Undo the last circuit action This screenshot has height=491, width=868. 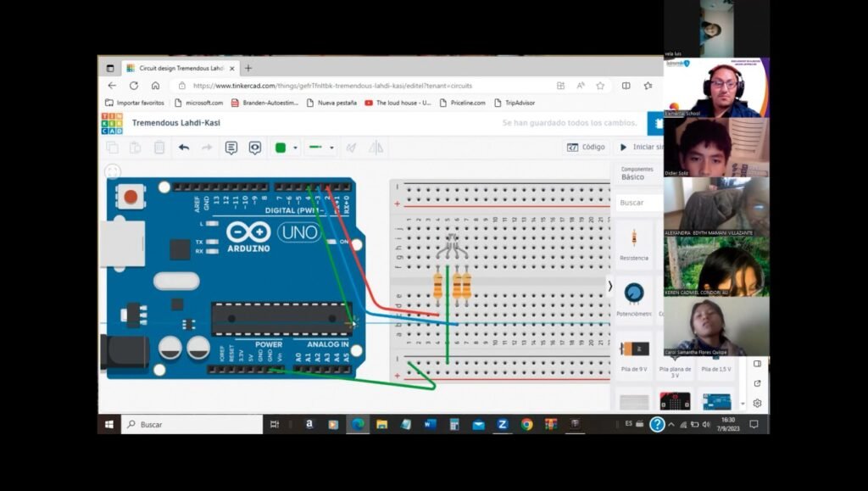pos(184,148)
